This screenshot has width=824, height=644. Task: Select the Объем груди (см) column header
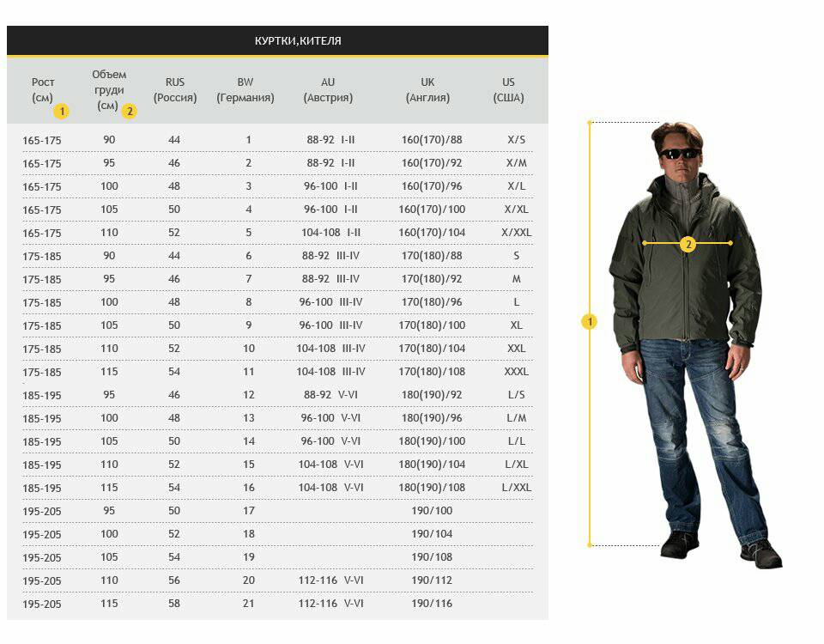(109, 90)
